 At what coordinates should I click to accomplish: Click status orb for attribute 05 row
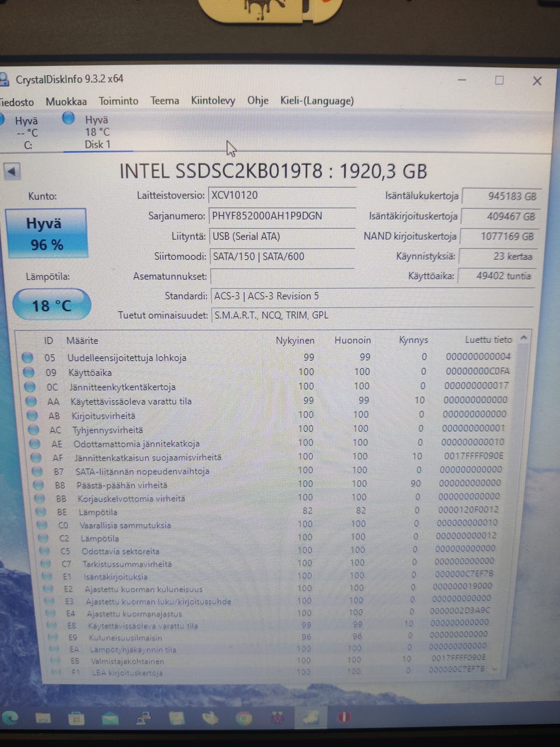27,357
